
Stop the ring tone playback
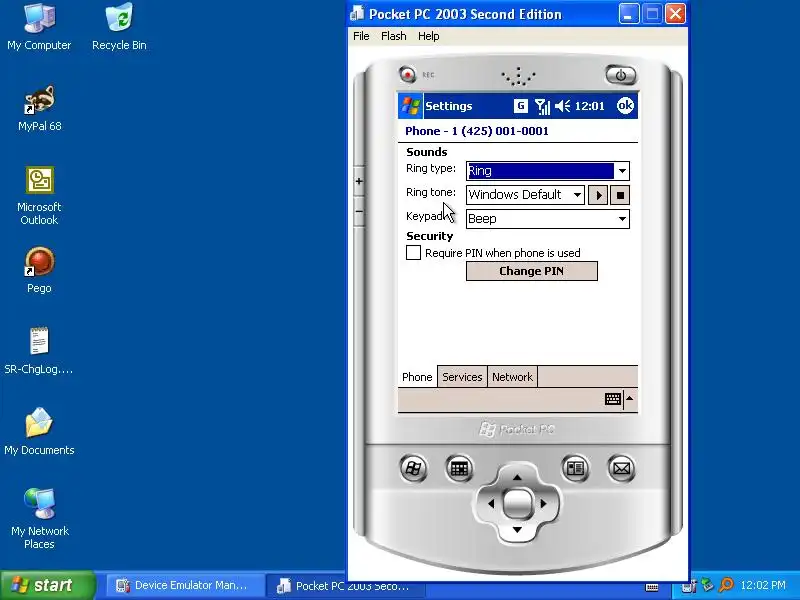[620, 195]
